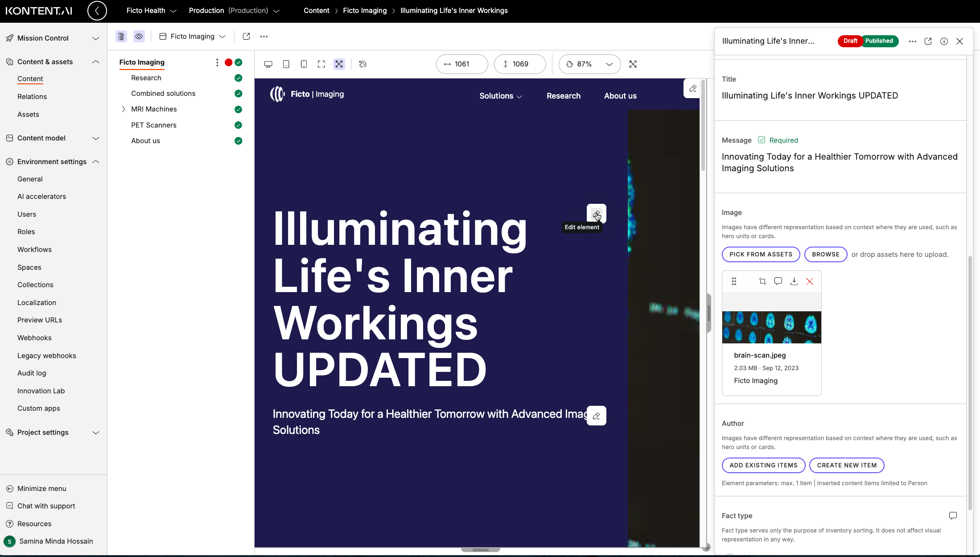Open crop options for brain-scan.jpeg

pyautogui.click(x=762, y=281)
